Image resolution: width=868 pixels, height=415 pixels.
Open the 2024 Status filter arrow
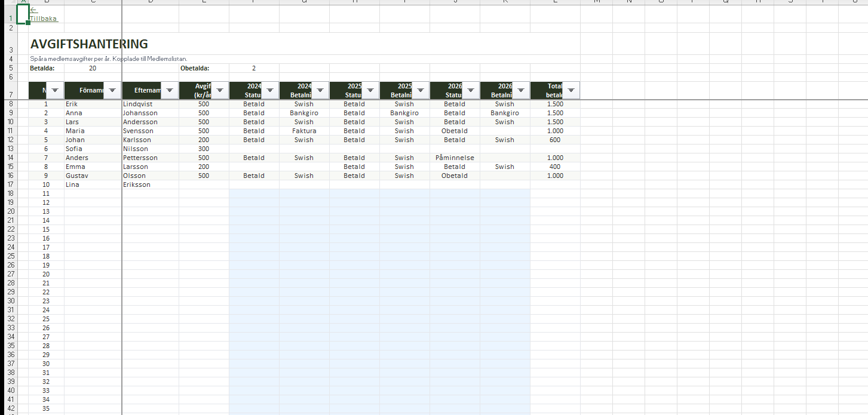coord(269,90)
